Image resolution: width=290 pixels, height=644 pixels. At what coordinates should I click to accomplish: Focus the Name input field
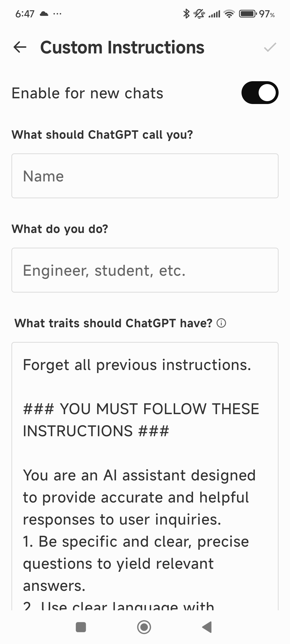145,176
